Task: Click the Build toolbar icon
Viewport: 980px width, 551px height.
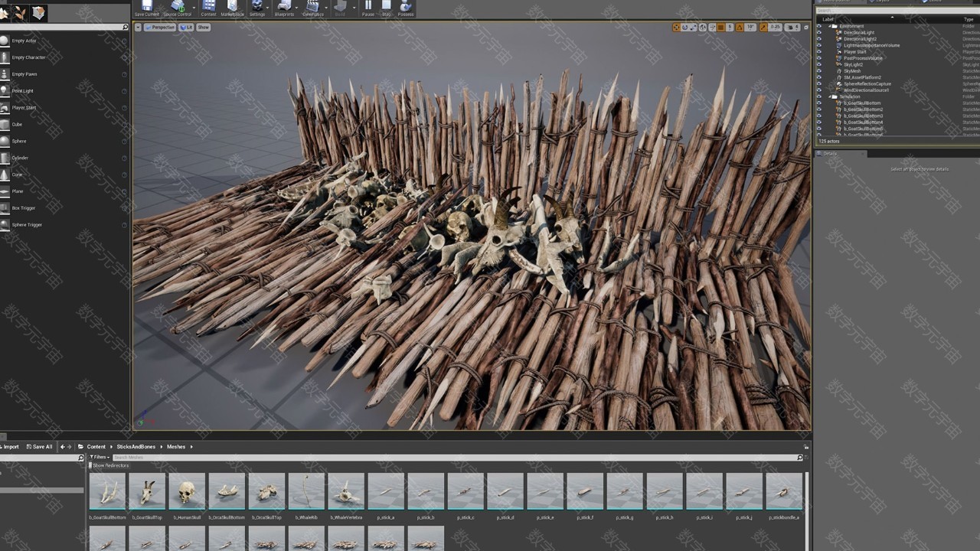Action: coord(340,6)
